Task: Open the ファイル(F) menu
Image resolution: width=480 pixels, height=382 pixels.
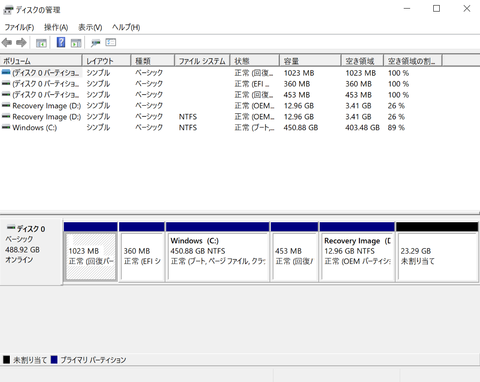Action: [19, 27]
